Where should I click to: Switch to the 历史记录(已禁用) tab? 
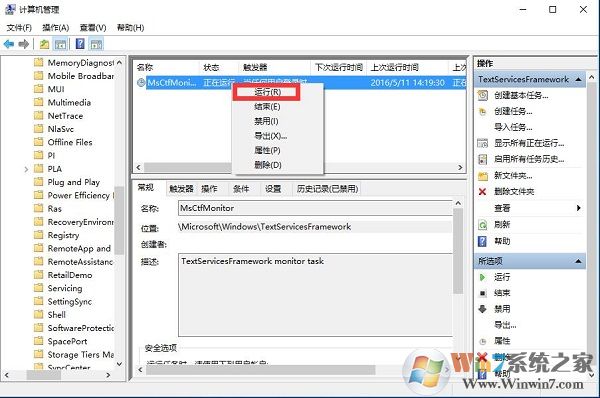pyautogui.click(x=327, y=189)
